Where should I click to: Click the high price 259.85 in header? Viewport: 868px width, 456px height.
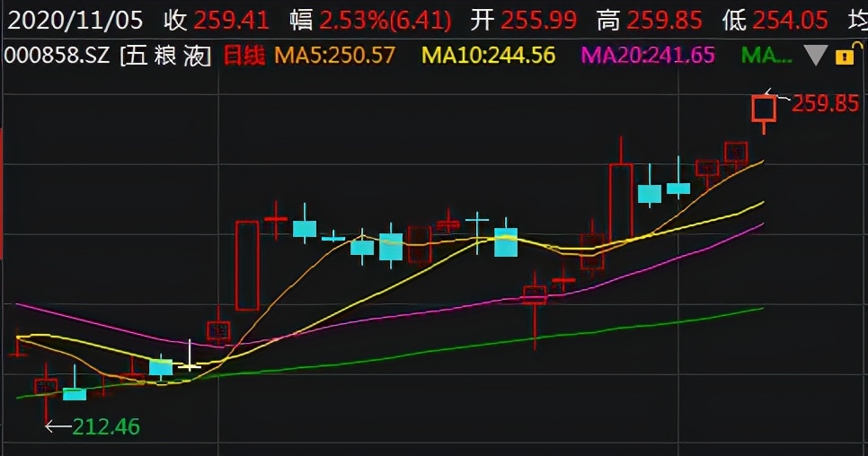[x=664, y=21]
